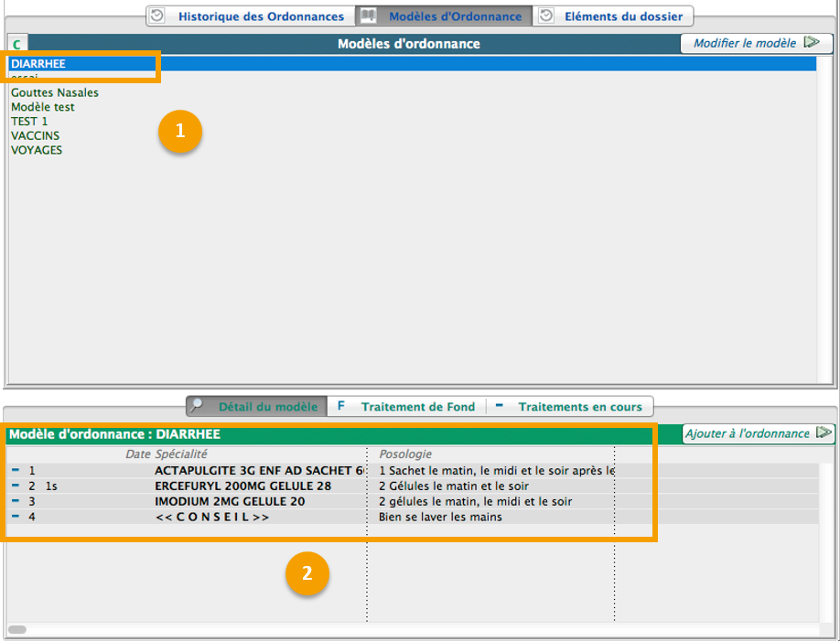Click the arrow icon on Ajouter à l'ordonnance
Viewport: 840px width, 641px height.
824,433
